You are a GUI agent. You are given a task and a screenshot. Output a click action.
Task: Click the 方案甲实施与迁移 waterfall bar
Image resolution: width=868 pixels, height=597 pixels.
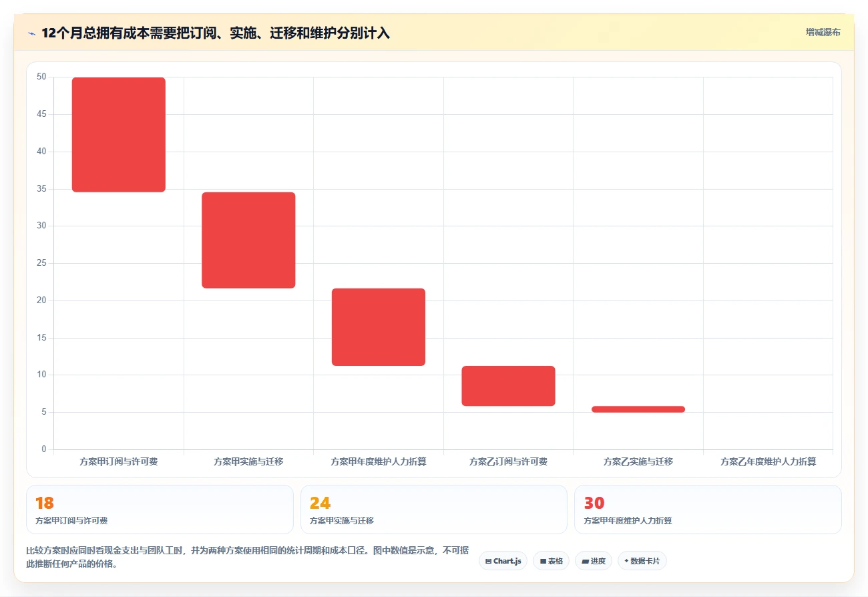click(248, 240)
